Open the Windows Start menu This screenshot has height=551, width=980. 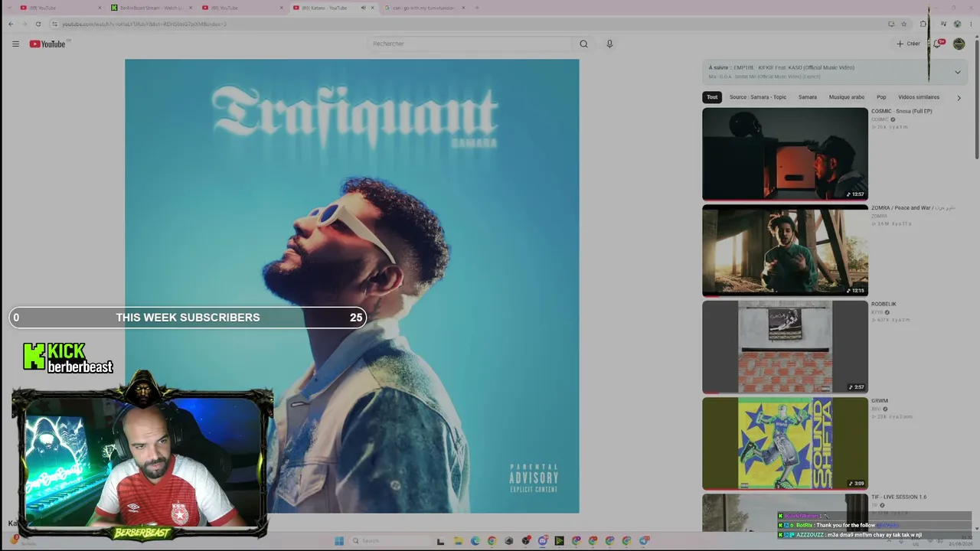tap(339, 541)
